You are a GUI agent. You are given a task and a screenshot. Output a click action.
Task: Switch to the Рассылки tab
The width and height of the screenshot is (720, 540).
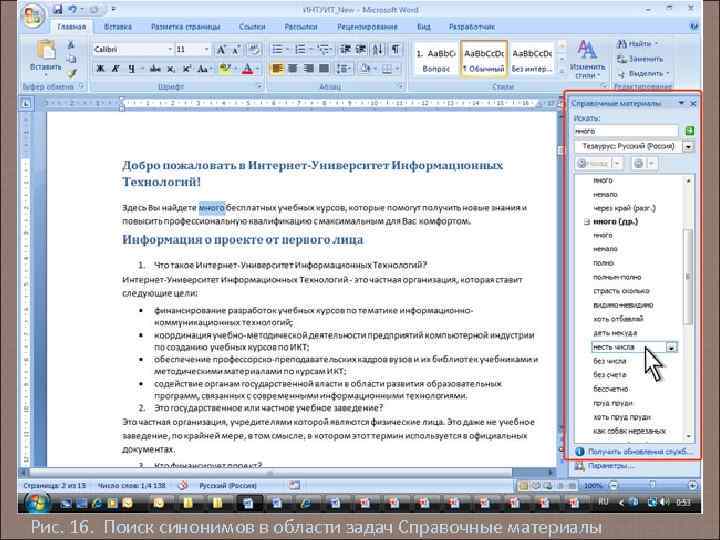click(301, 27)
